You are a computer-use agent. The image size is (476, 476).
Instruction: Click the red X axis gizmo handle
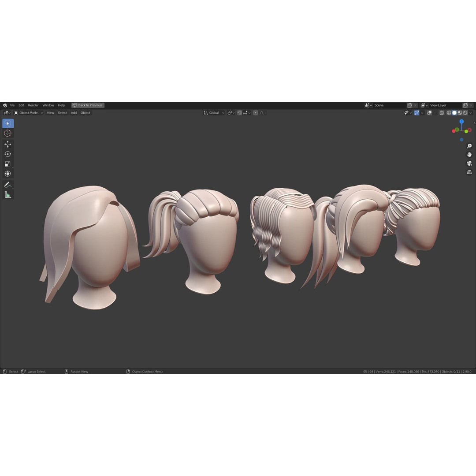tap(470, 130)
